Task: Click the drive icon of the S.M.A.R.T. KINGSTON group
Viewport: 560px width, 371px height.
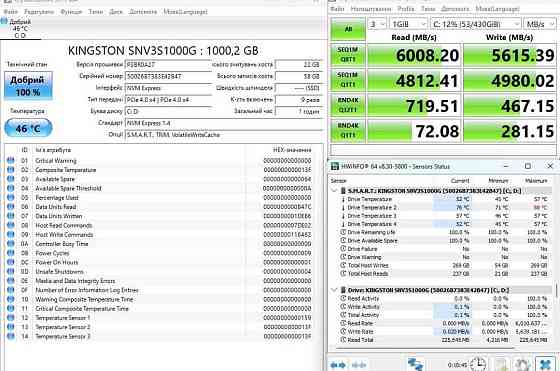Action: [x=343, y=191]
